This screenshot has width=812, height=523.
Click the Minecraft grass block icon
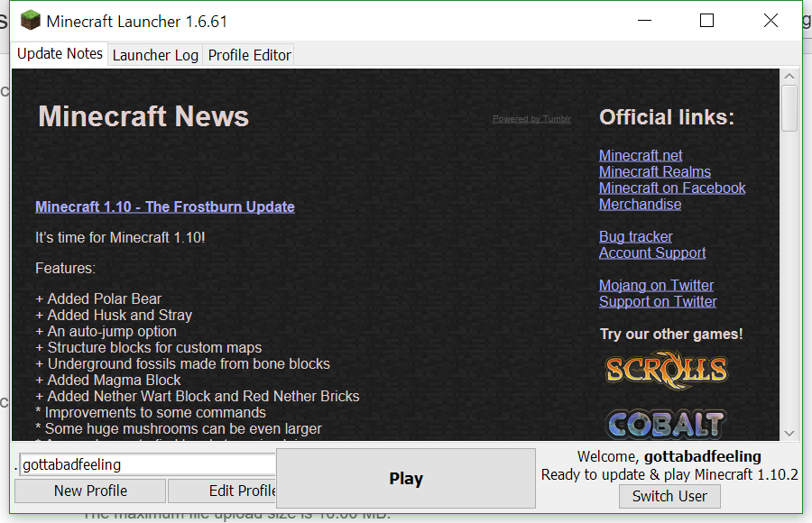coord(30,20)
